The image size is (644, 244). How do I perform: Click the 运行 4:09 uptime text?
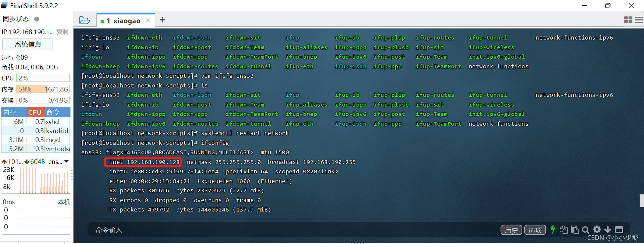click(15, 57)
